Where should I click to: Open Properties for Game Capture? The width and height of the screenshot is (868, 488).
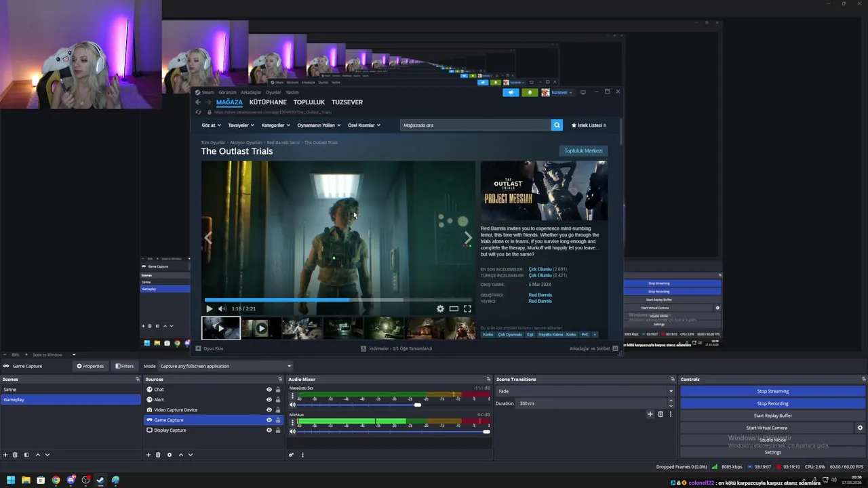pyautogui.click(x=90, y=366)
